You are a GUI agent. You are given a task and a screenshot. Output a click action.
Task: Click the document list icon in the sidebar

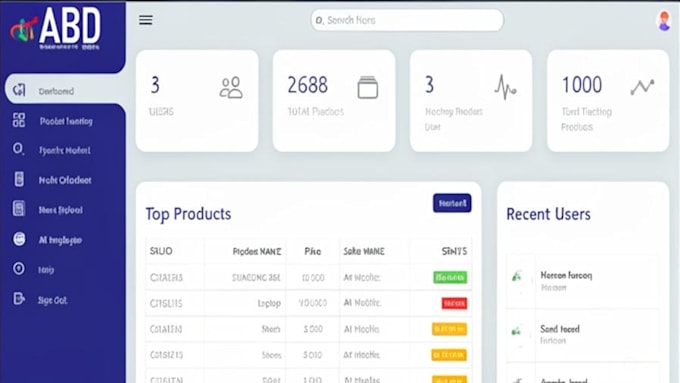[x=19, y=209]
